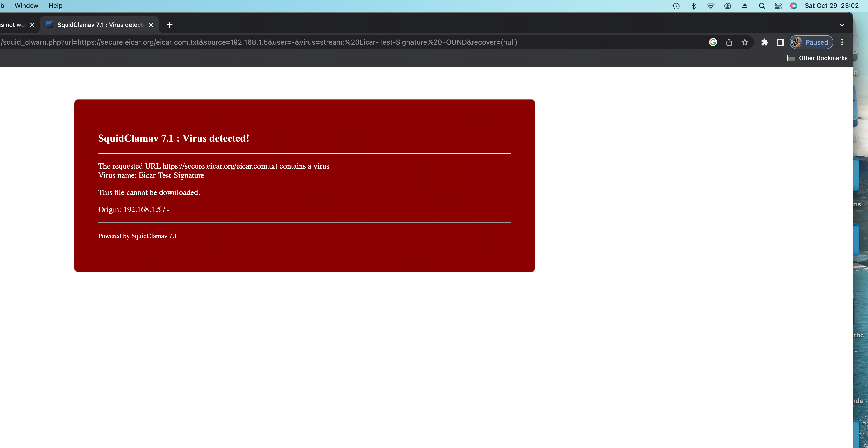Share this page
The image size is (868, 448).
[729, 42]
